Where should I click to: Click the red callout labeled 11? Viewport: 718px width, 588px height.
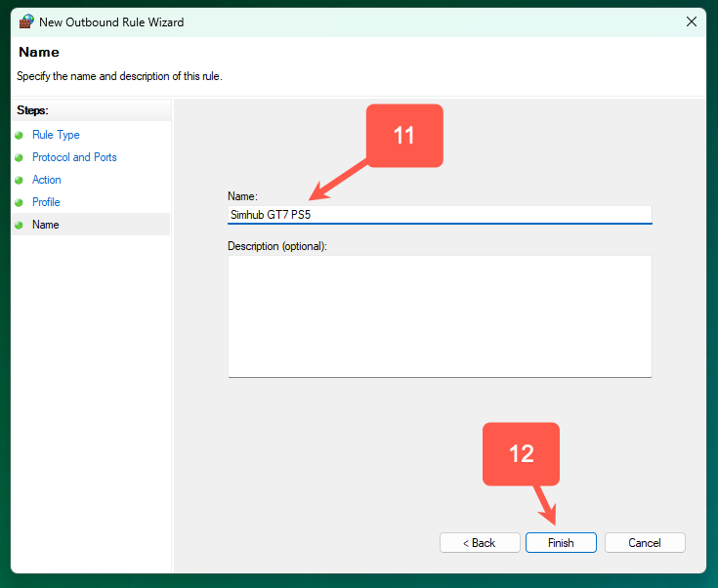coord(404,136)
